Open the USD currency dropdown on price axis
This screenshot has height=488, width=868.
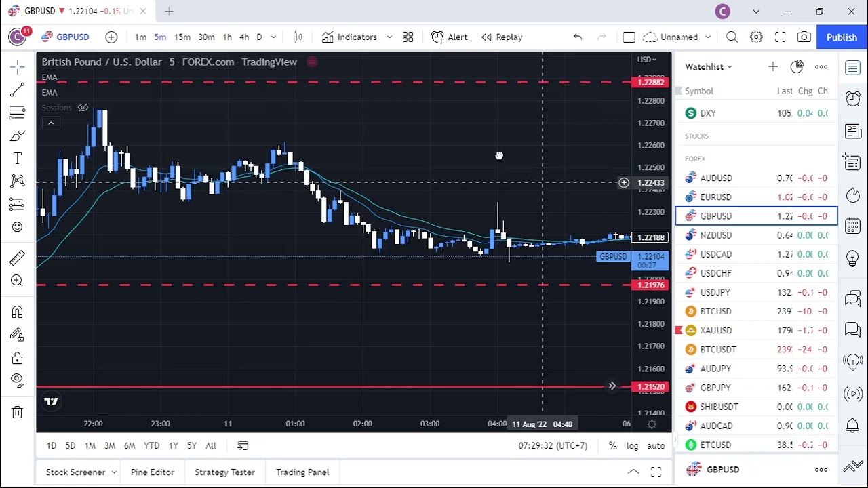pyautogui.click(x=647, y=60)
